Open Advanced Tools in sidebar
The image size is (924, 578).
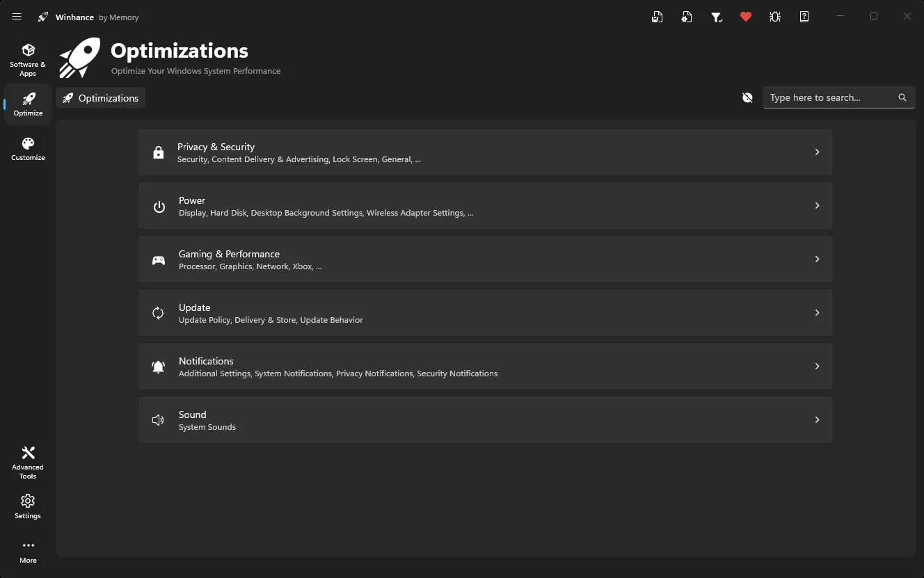[x=28, y=462]
